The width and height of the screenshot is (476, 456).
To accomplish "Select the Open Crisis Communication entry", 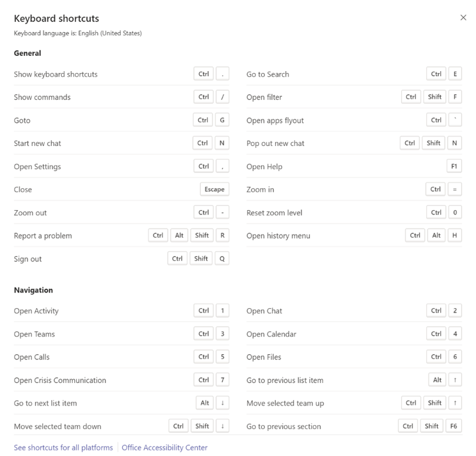I will click(59, 380).
